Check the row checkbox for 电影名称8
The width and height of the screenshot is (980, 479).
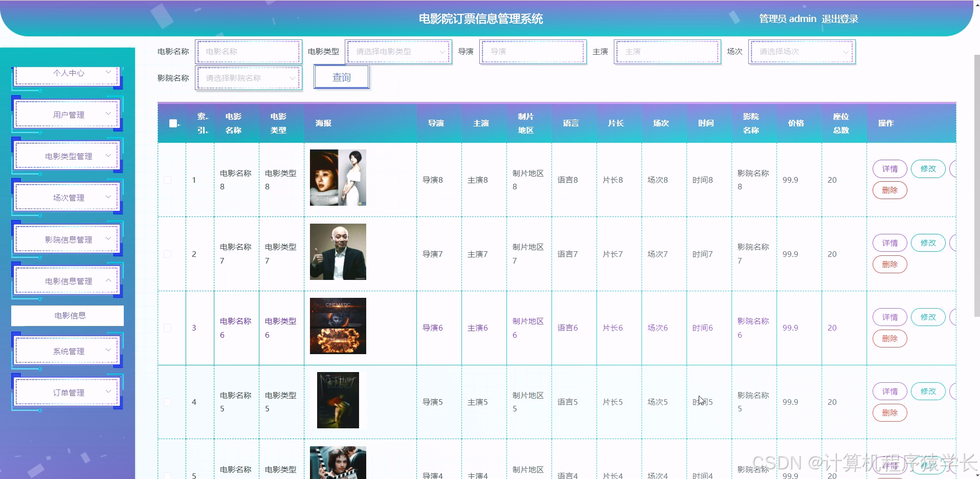pyautogui.click(x=168, y=180)
